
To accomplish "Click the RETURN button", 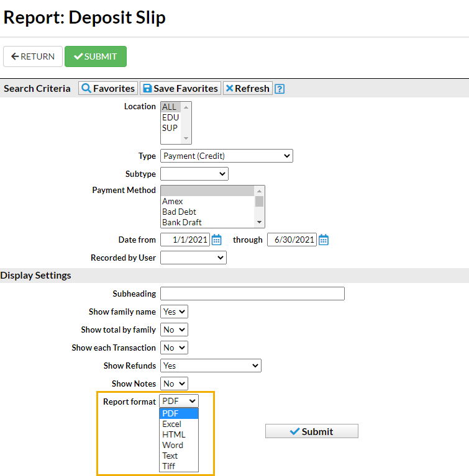I will coord(33,56).
